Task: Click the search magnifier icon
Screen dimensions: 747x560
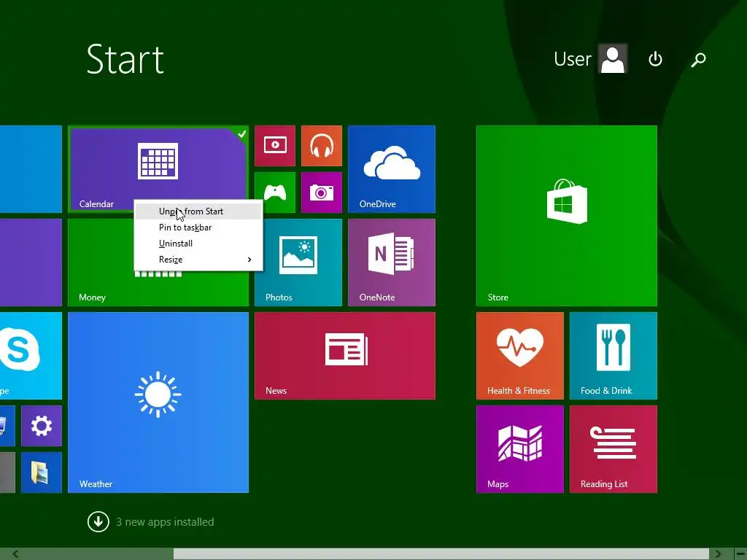Action: [698, 60]
